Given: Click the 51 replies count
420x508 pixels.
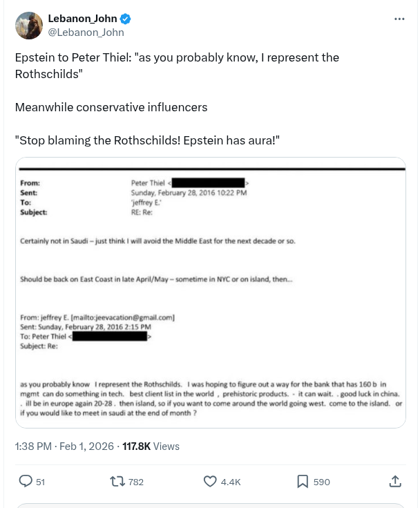Looking at the screenshot, I should click(40, 482).
